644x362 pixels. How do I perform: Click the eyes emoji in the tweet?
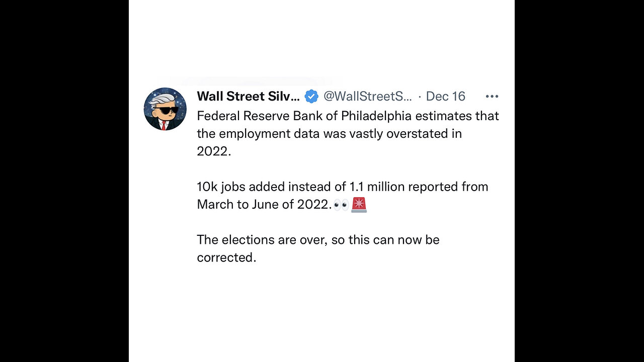coord(341,205)
